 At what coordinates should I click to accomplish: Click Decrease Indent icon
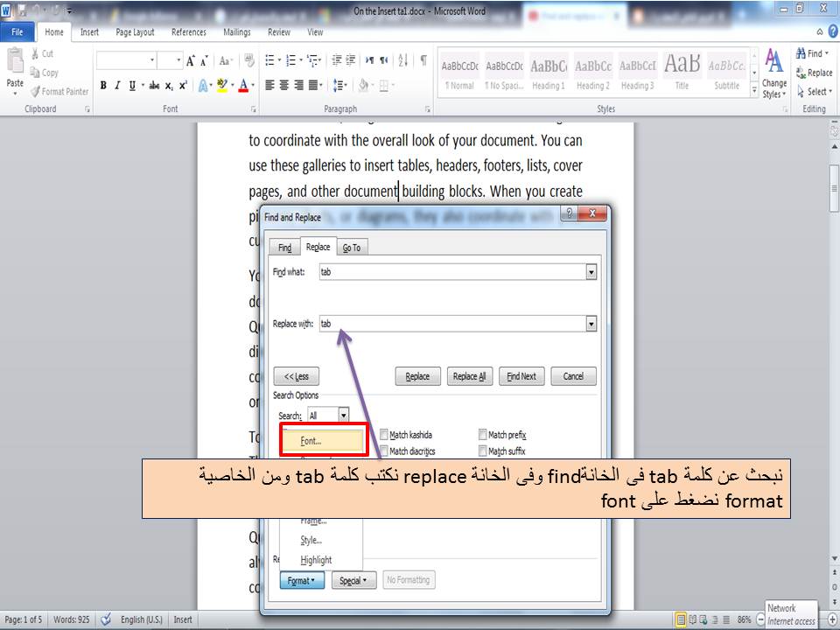[336, 60]
